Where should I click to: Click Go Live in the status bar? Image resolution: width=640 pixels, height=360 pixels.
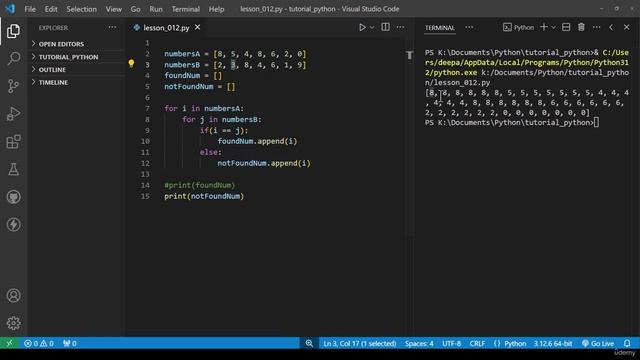click(x=598, y=343)
